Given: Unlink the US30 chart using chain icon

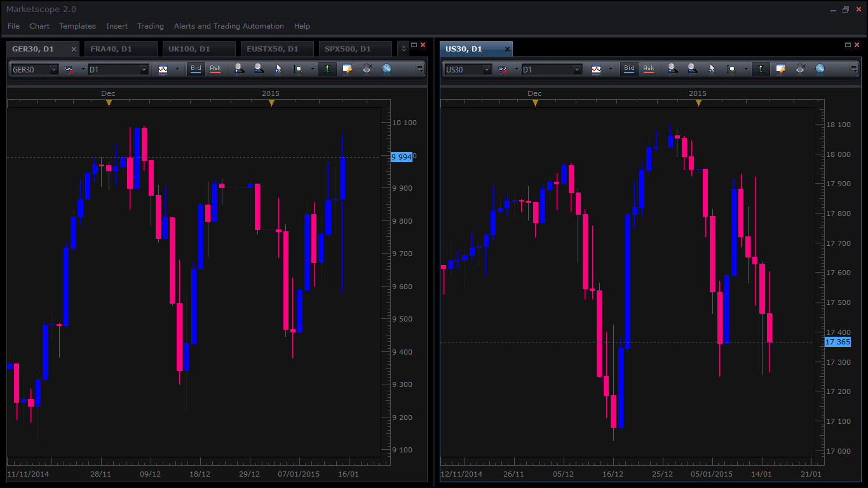Looking at the screenshot, I should [503, 69].
